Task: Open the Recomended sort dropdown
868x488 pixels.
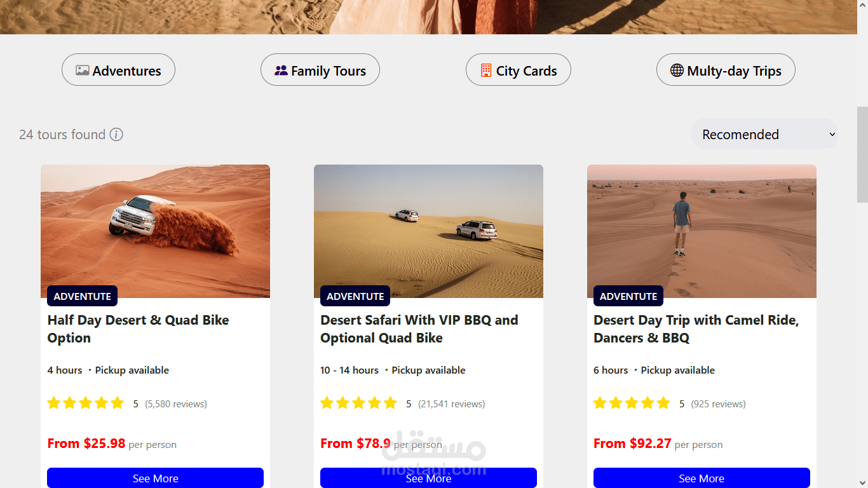Action: click(x=764, y=134)
